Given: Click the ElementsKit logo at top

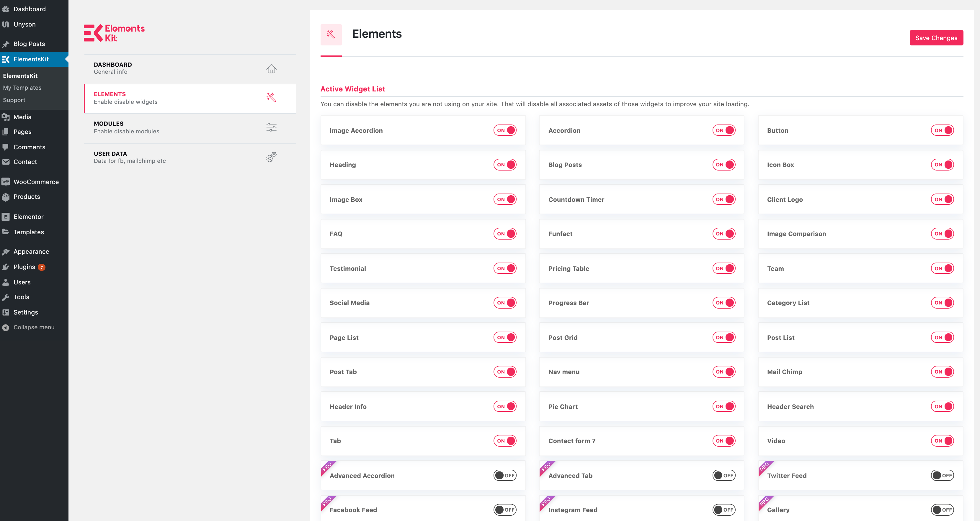Looking at the screenshot, I should click(114, 33).
